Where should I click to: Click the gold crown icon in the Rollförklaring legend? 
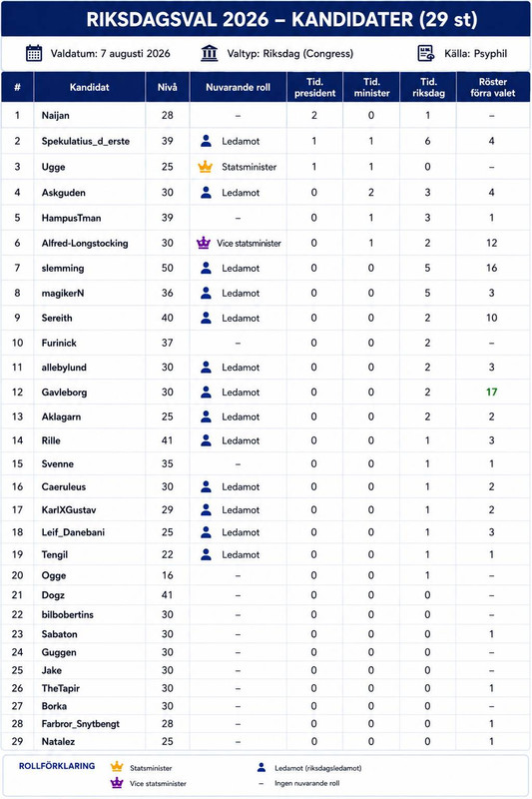(117, 766)
